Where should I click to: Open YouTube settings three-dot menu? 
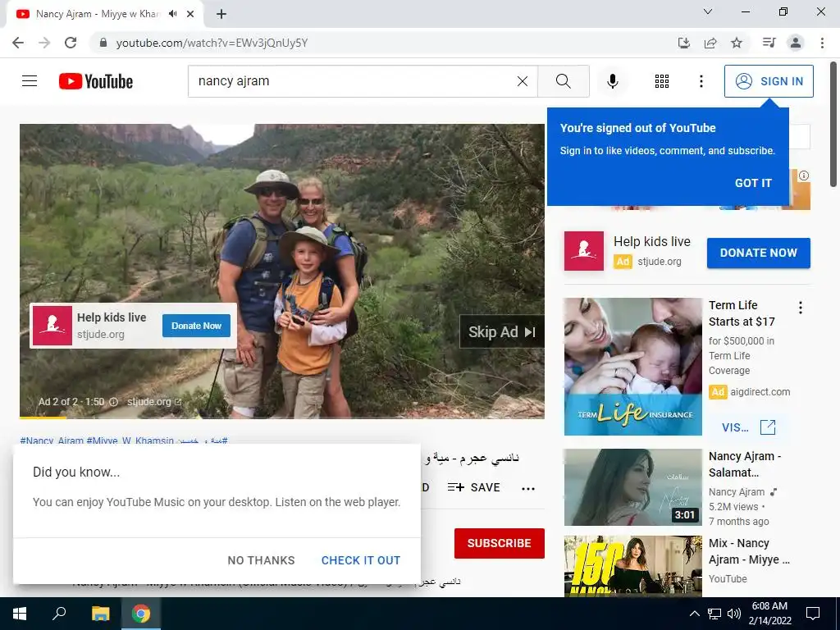tap(701, 81)
